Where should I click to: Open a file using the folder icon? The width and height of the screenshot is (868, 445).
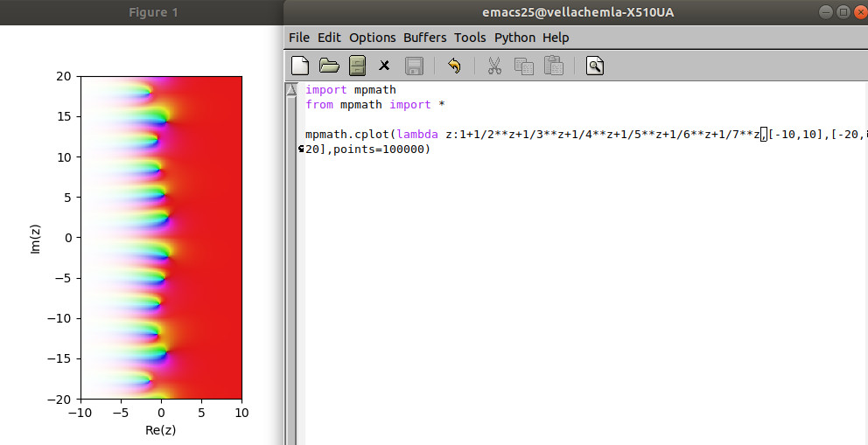(x=329, y=66)
